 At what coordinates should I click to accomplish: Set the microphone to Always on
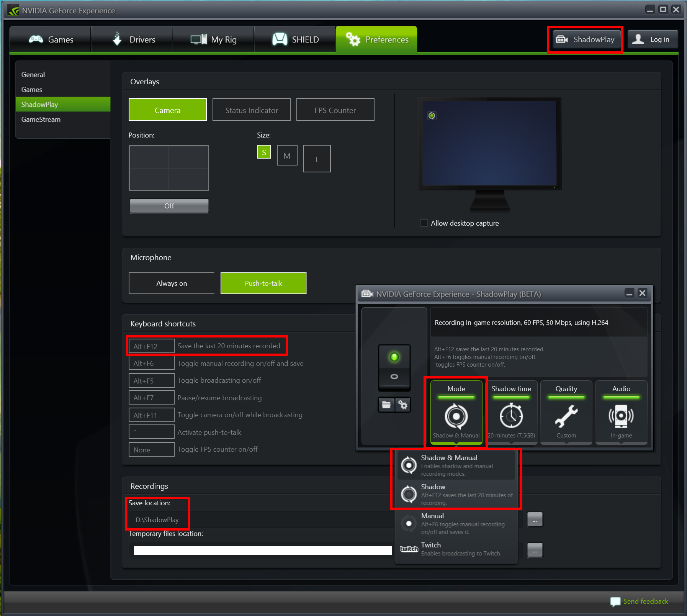coord(172,283)
